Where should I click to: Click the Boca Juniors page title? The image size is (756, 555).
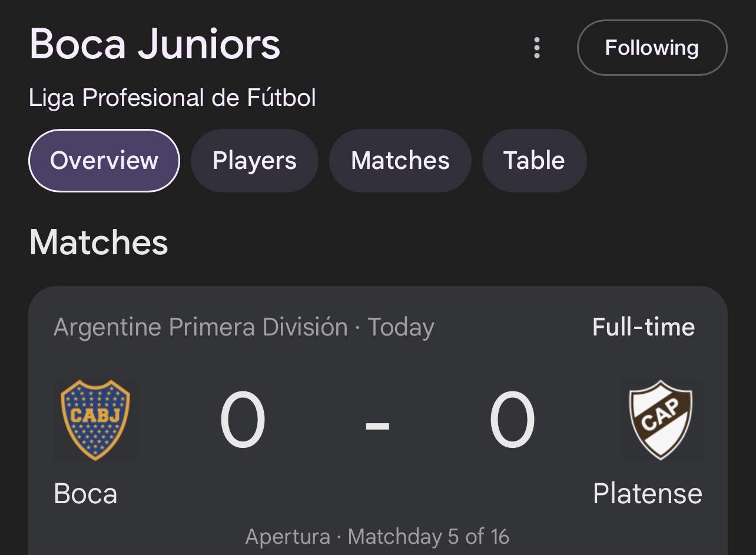click(155, 44)
